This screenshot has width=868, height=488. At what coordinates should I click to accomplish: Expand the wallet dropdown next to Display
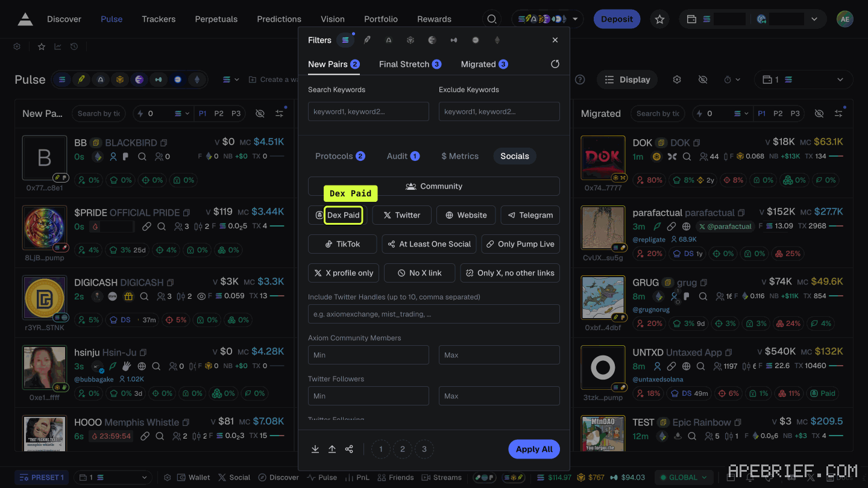[x=804, y=80]
